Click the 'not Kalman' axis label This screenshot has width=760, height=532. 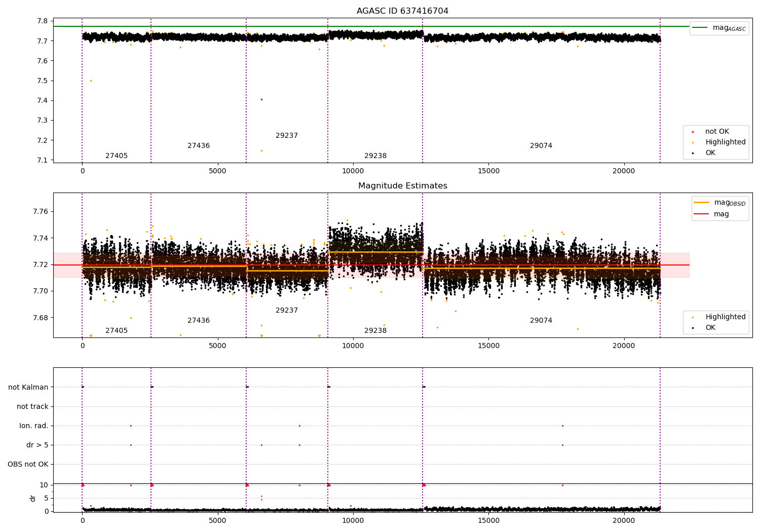[x=28, y=387]
